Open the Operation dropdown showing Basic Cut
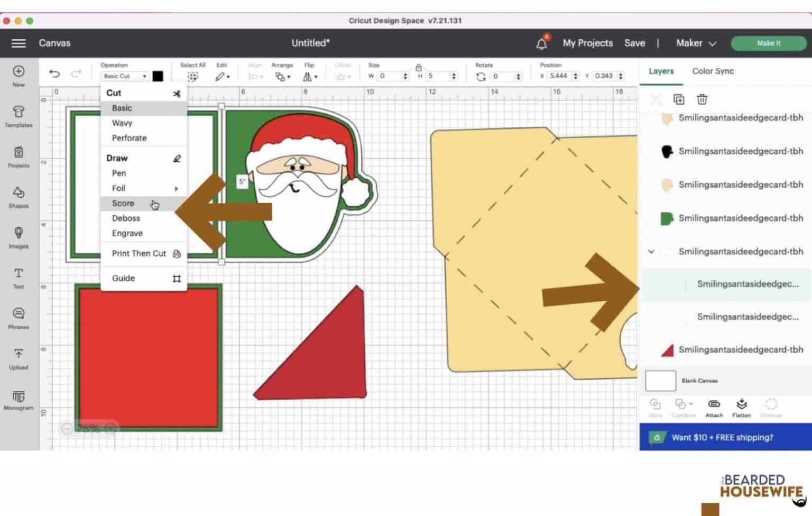The height and width of the screenshot is (516, 812). tap(125, 76)
